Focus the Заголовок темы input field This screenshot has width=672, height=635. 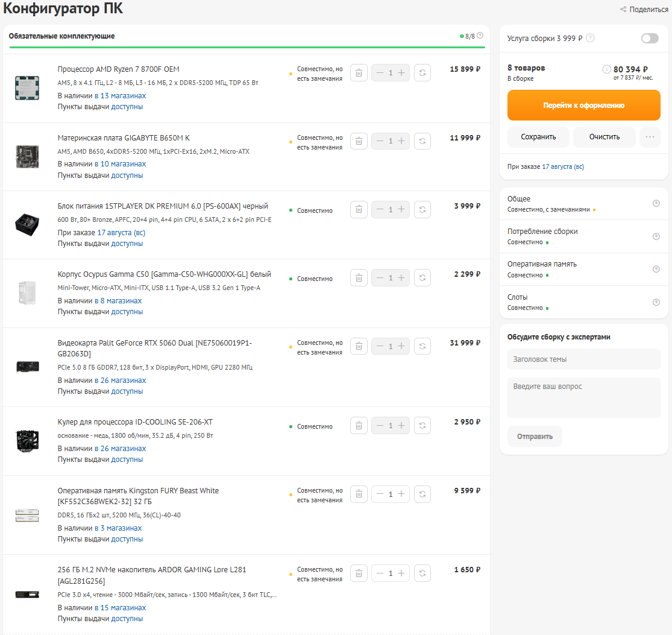pos(584,359)
